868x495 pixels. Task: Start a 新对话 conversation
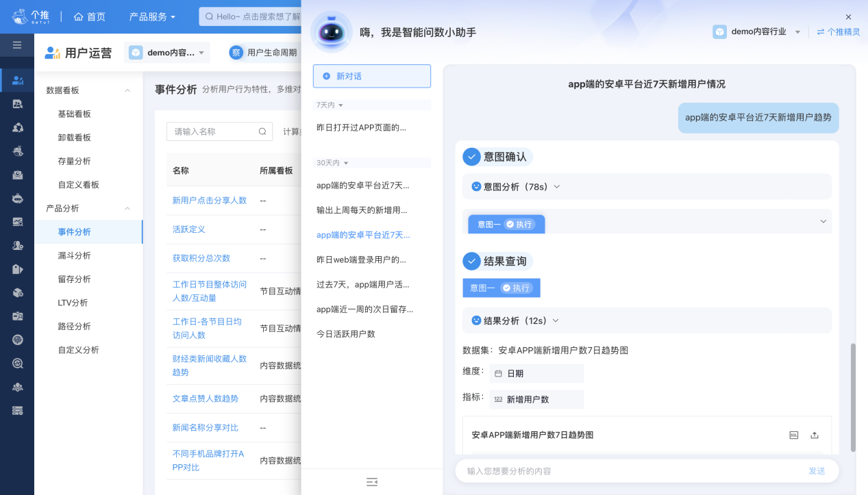[x=372, y=76]
